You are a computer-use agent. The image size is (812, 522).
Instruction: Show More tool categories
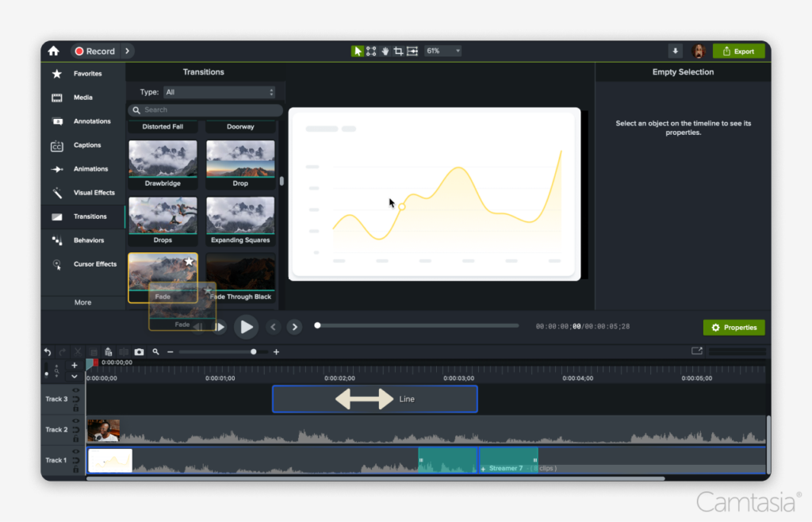coord(82,302)
